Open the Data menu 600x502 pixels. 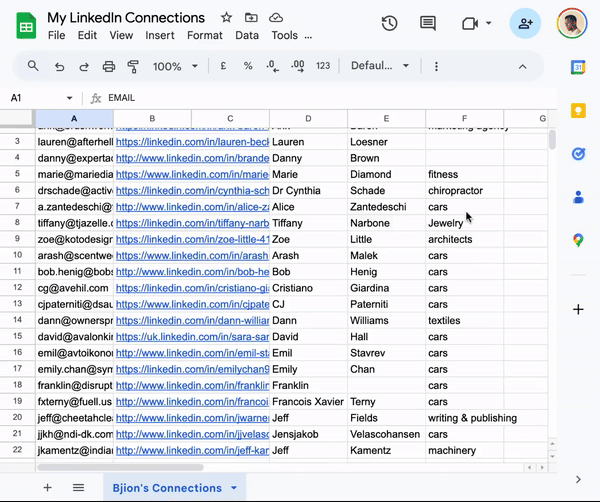[247, 35]
